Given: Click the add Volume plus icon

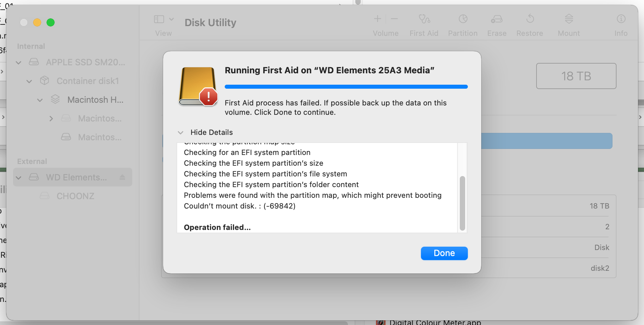Looking at the screenshot, I should (x=377, y=19).
